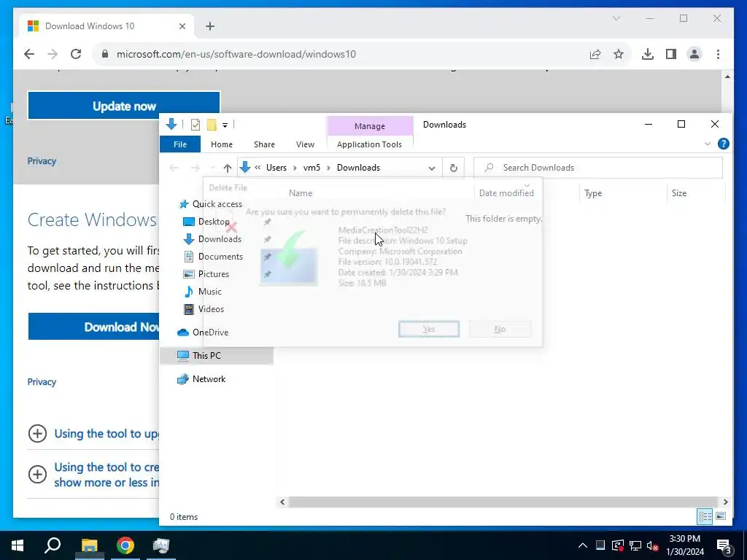Show hidden system tray icons
Screen dimensions: 747x560
(582, 545)
